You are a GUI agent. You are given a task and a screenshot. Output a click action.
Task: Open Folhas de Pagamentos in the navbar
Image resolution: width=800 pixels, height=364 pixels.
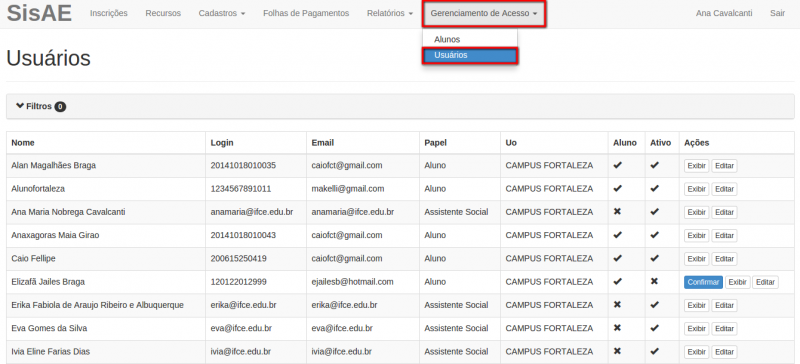coord(306,13)
